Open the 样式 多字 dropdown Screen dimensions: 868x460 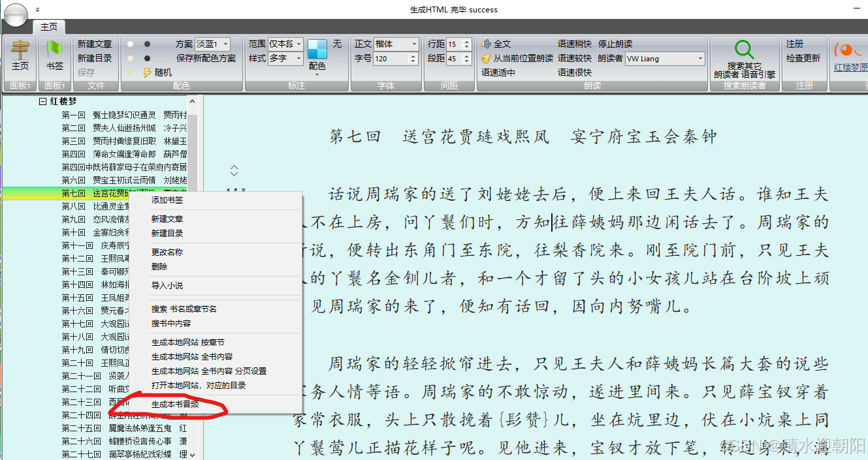pos(285,58)
